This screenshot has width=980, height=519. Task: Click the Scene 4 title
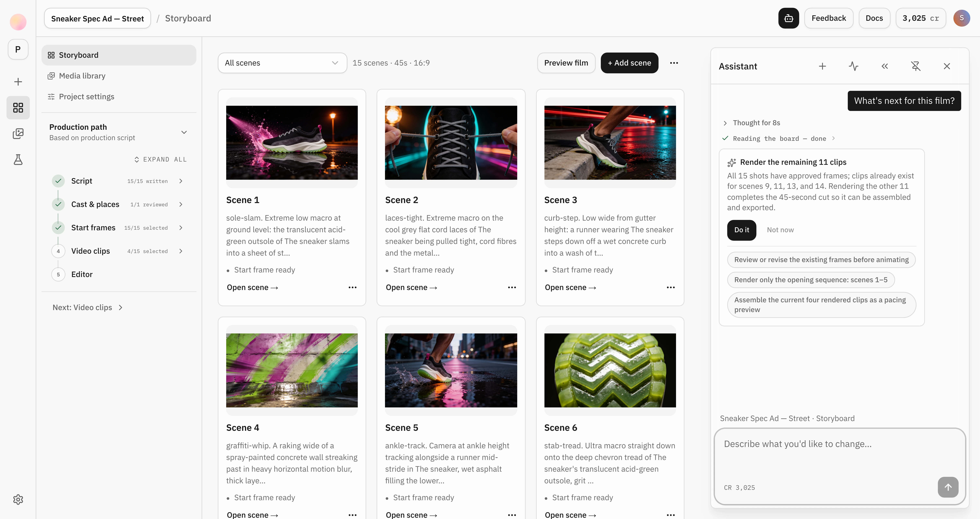242,428
